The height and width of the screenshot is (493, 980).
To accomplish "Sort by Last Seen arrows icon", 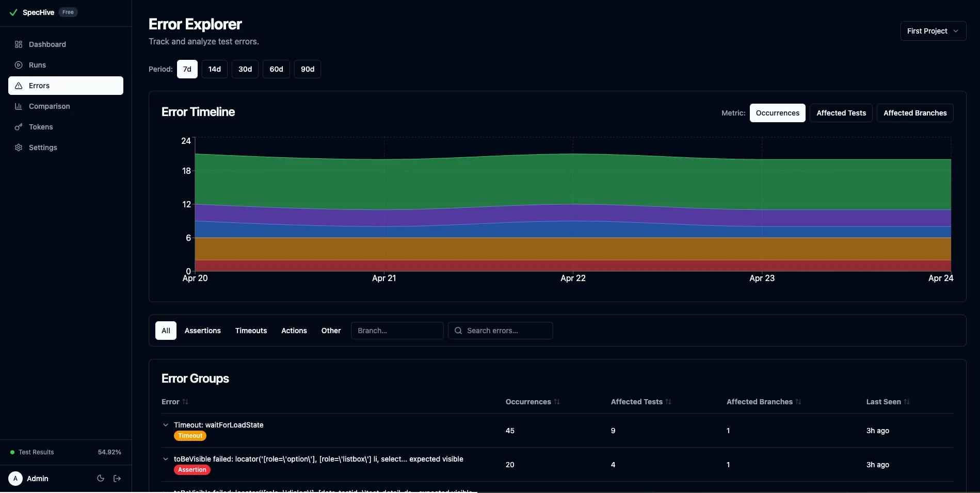I will point(907,402).
